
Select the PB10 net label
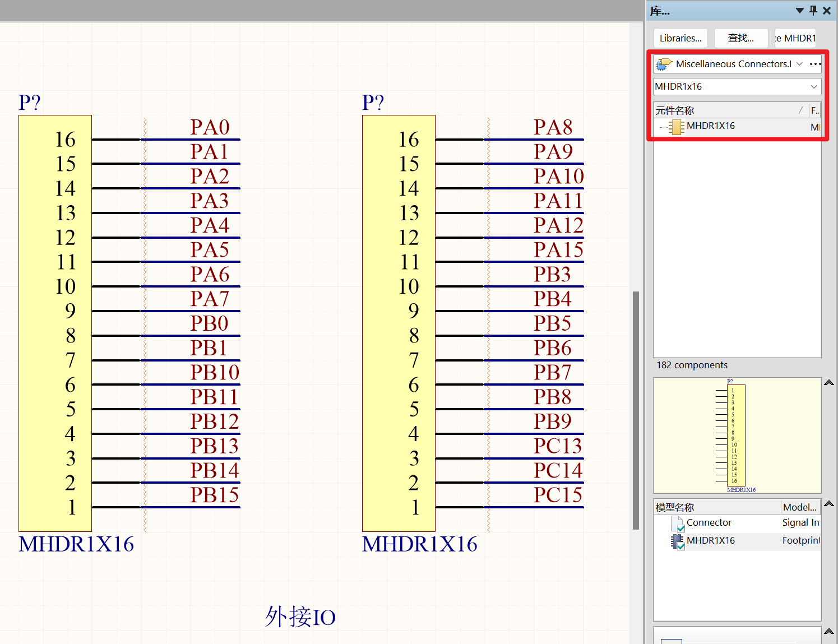(x=215, y=373)
